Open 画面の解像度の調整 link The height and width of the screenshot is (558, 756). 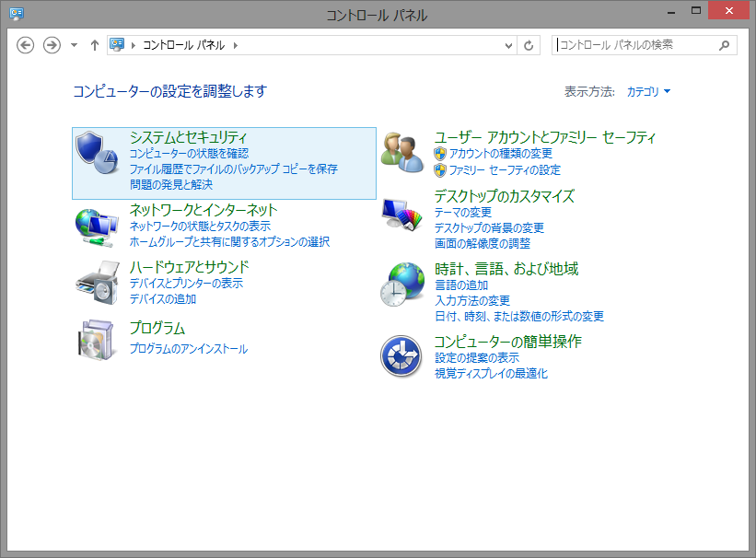pos(483,244)
